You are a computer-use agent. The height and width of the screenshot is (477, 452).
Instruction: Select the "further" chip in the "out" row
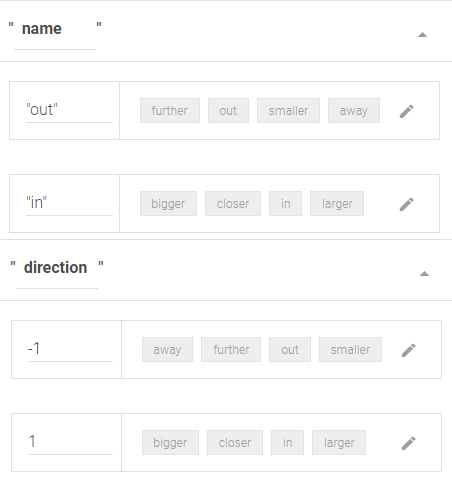tap(170, 111)
